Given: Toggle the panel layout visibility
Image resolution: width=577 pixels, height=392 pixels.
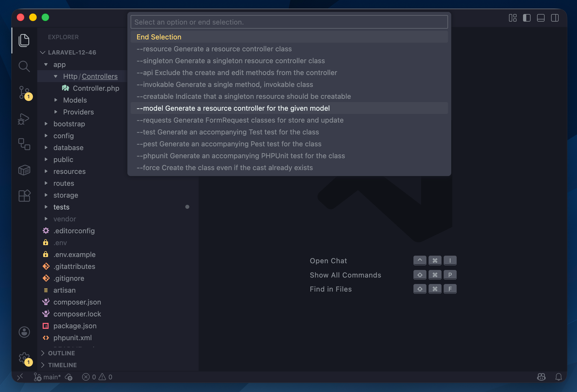Looking at the screenshot, I should pyautogui.click(x=541, y=18).
